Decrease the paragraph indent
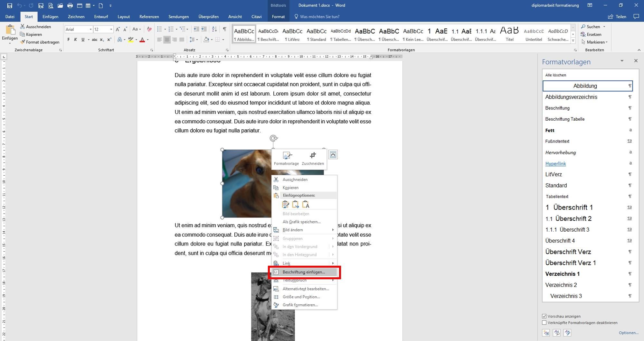The height and width of the screenshot is (341, 644). pyautogui.click(x=196, y=29)
